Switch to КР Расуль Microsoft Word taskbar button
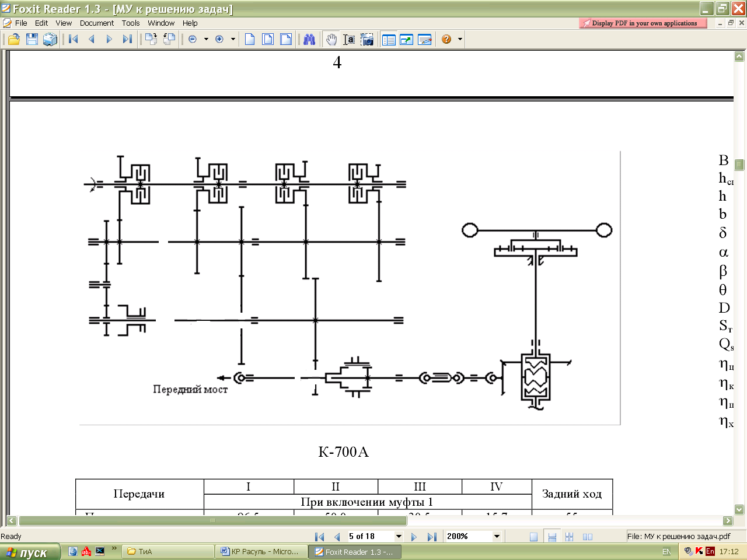747x560 pixels. click(x=261, y=552)
